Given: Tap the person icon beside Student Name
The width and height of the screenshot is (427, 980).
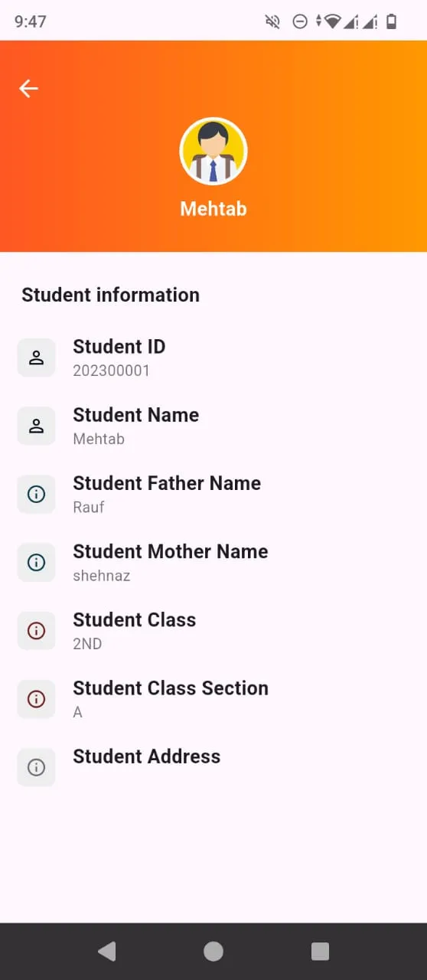Looking at the screenshot, I should (36, 426).
